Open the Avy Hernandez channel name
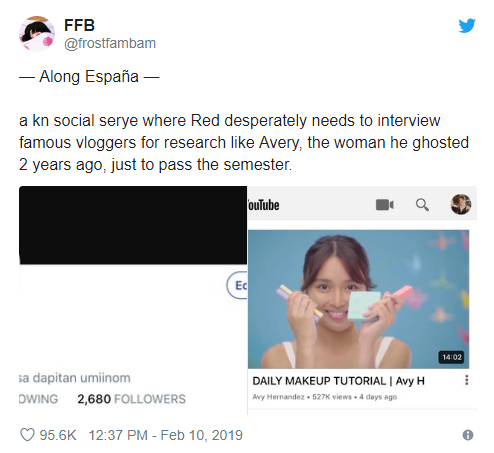494x453 pixels. click(278, 397)
